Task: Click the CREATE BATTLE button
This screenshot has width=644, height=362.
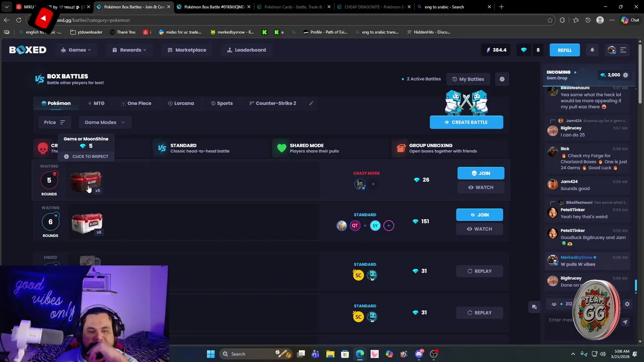Action: (x=466, y=122)
